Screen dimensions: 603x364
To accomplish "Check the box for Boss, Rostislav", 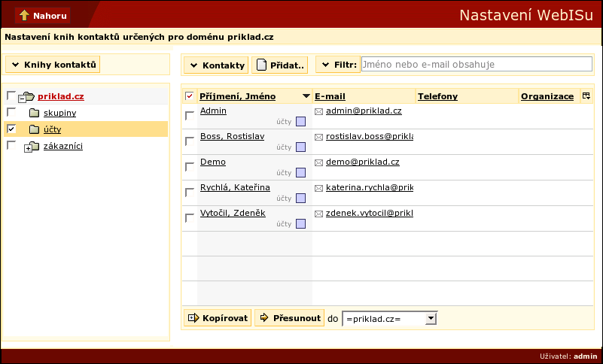I will point(190,141).
